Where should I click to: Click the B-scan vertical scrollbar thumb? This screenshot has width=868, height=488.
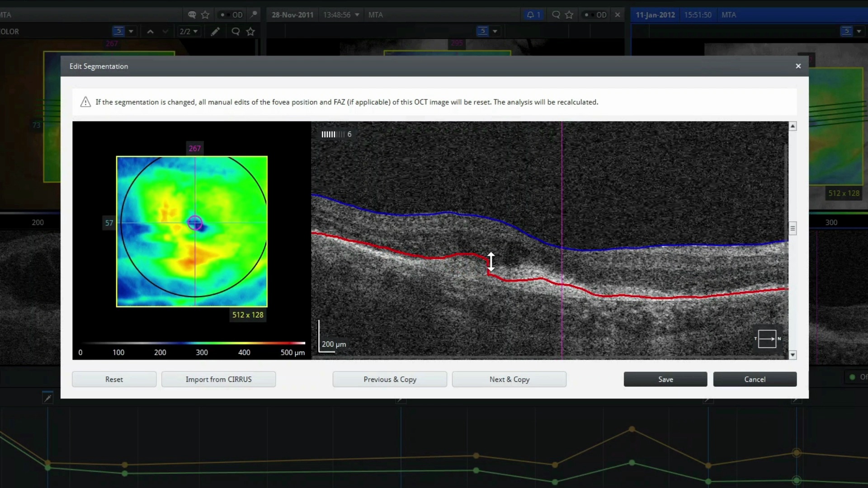pyautogui.click(x=793, y=228)
